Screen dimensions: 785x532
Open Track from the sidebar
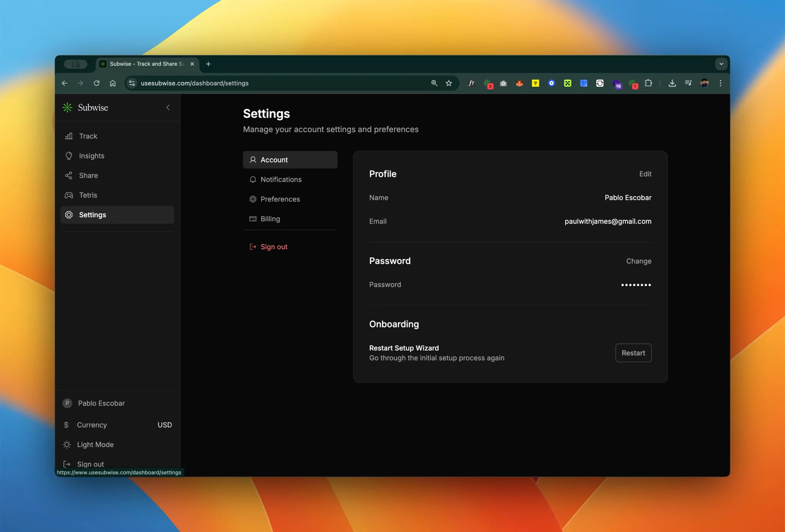[x=88, y=136]
